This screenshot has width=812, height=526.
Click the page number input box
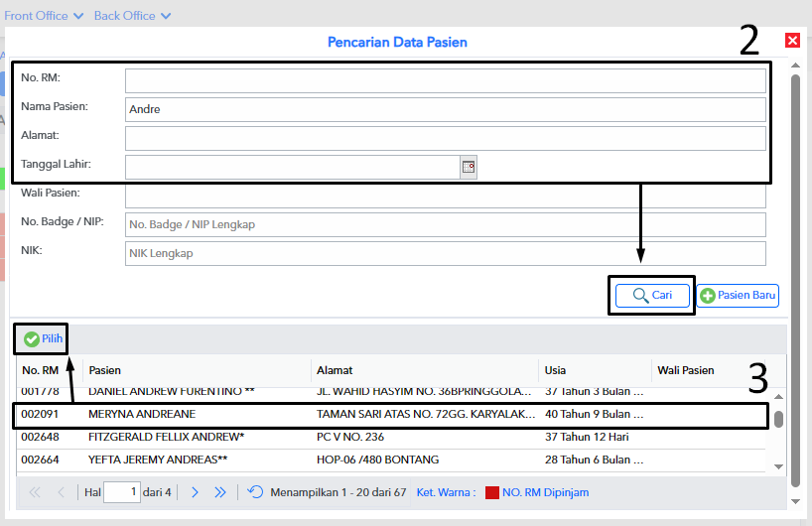(x=122, y=491)
